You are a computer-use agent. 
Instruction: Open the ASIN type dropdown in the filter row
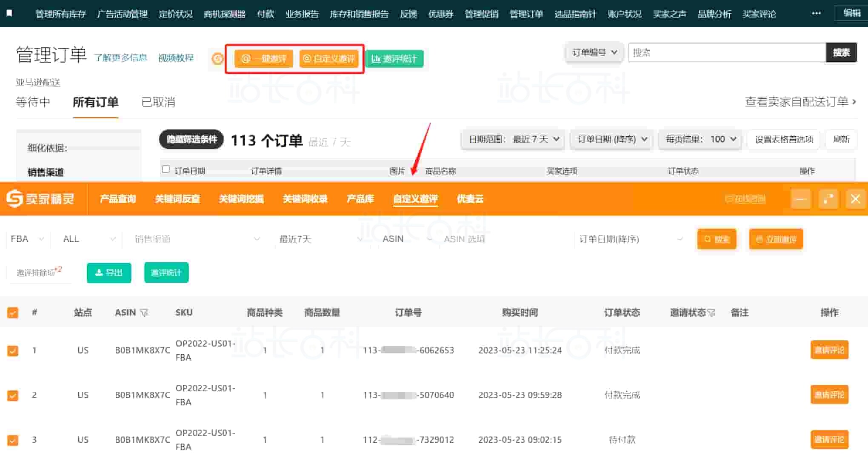(407, 239)
